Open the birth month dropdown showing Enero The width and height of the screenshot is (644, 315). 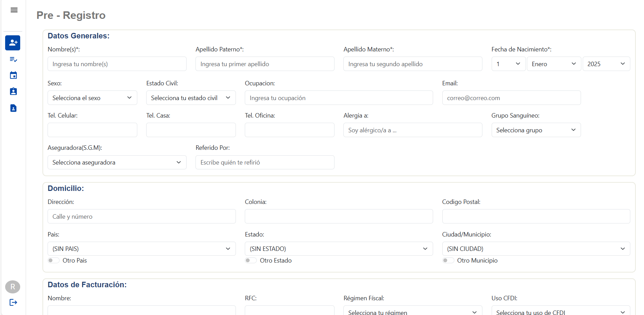click(554, 64)
